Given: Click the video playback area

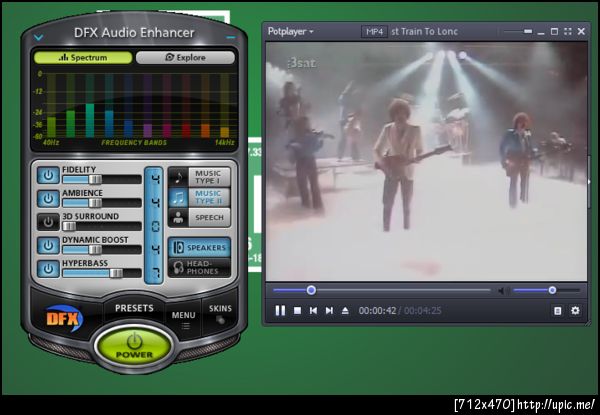Looking at the screenshot, I should coord(426,161).
